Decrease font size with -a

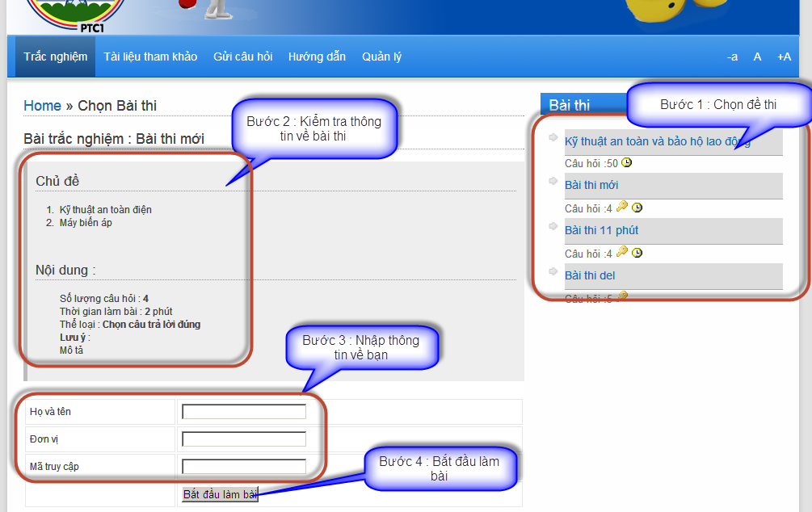tap(732, 57)
